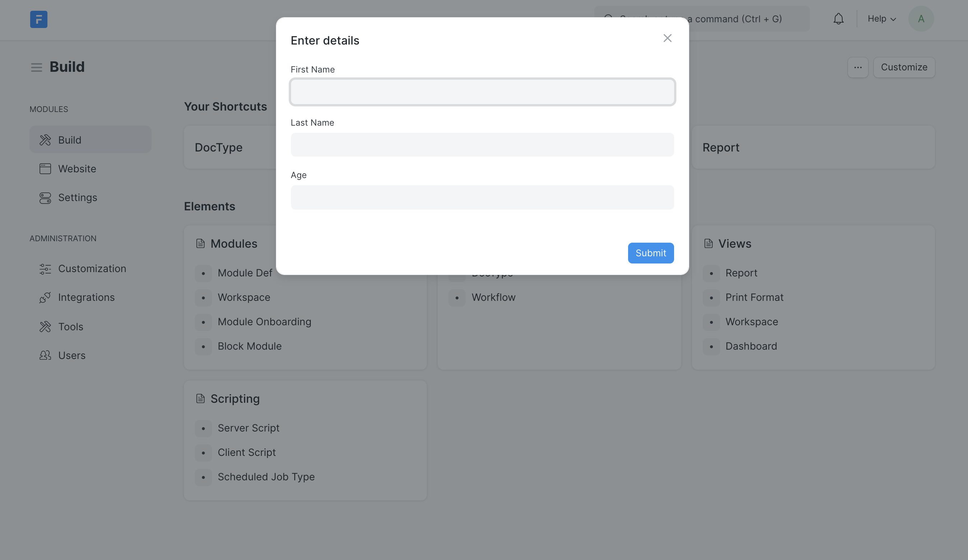Open the user avatar menu
The width and height of the screenshot is (968, 560).
pos(921,19)
